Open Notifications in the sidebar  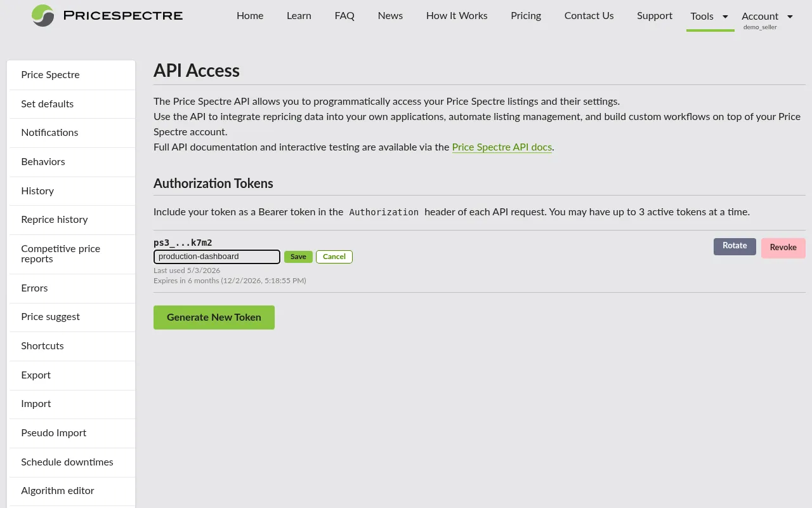(x=71, y=133)
